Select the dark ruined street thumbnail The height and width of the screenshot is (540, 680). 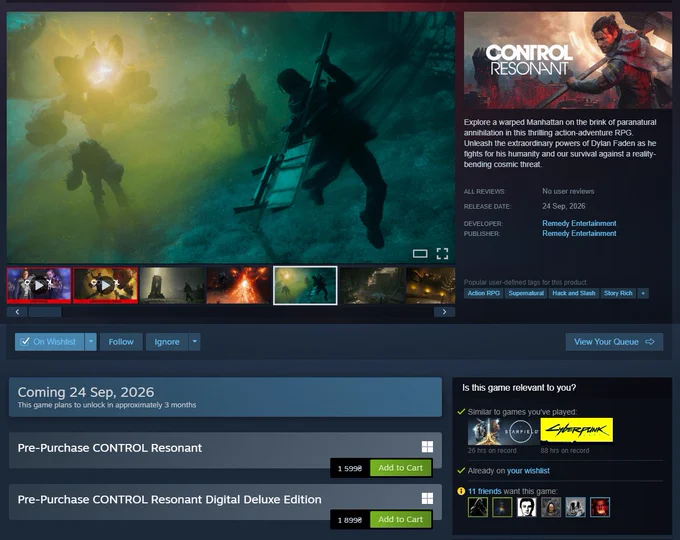[372, 285]
